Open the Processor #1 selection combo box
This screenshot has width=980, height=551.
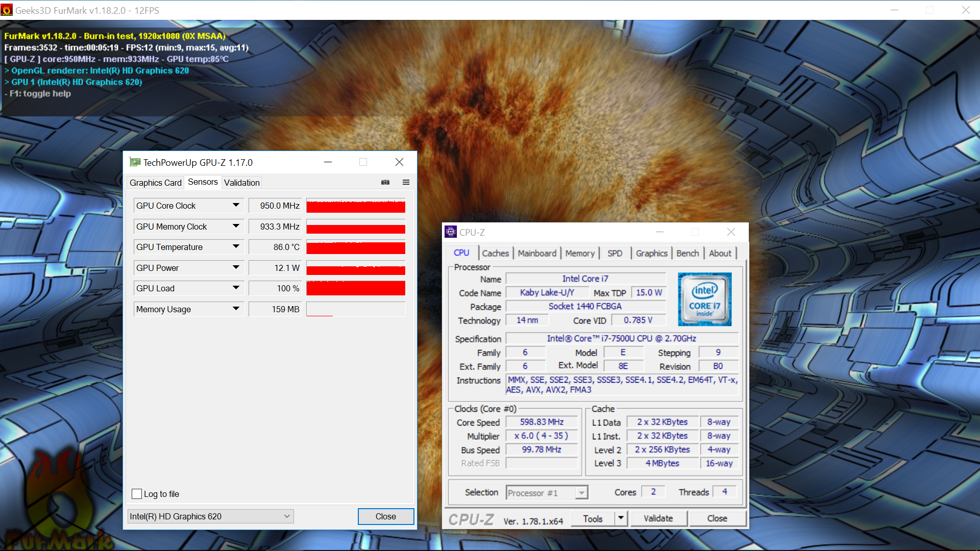click(547, 493)
